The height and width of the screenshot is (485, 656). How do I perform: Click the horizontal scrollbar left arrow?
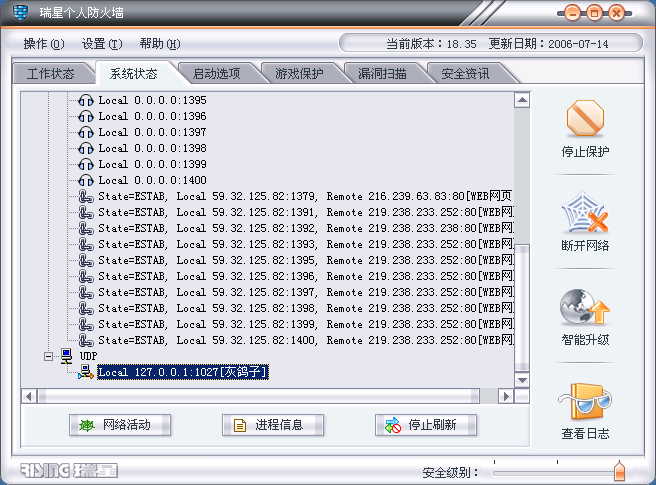(28, 396)
